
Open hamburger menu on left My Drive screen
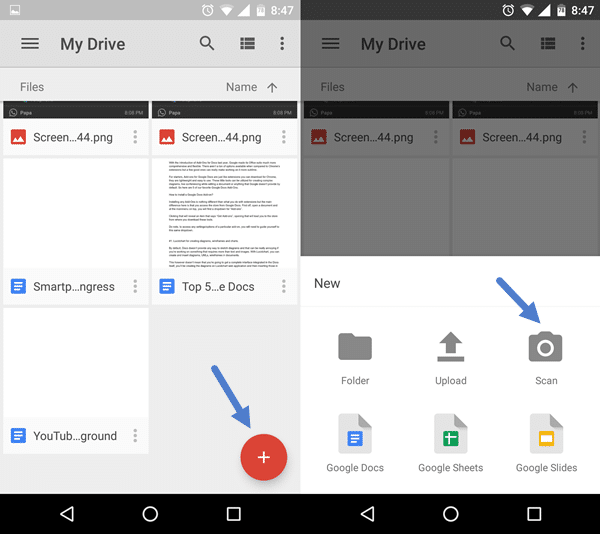click(x=30, y=44)
